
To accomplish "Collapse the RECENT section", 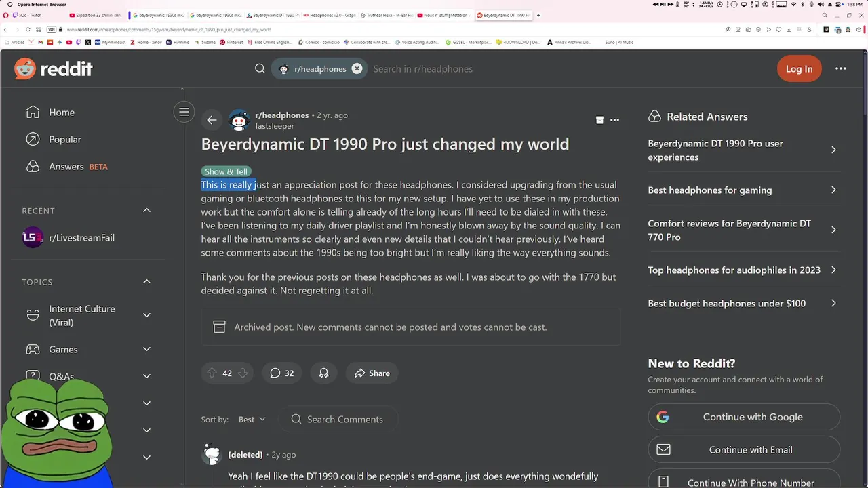I will point(146,211).
